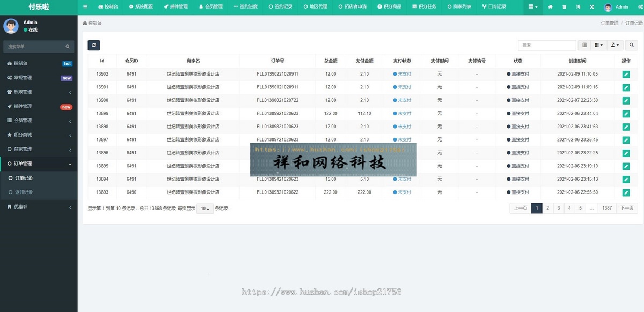Edit order 13896 with pencil icon
The width and height of the screenshot is (644, 312).
point(626,153)
